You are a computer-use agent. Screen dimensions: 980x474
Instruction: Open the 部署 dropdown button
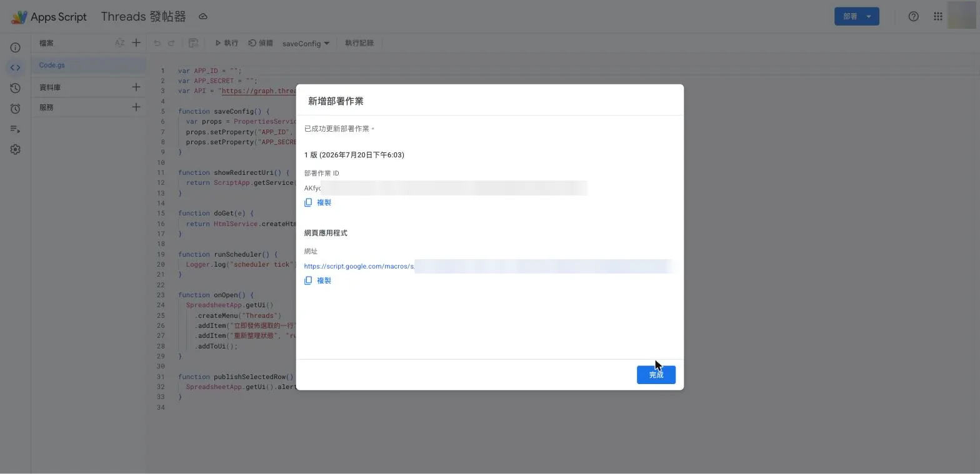[856, 16]
